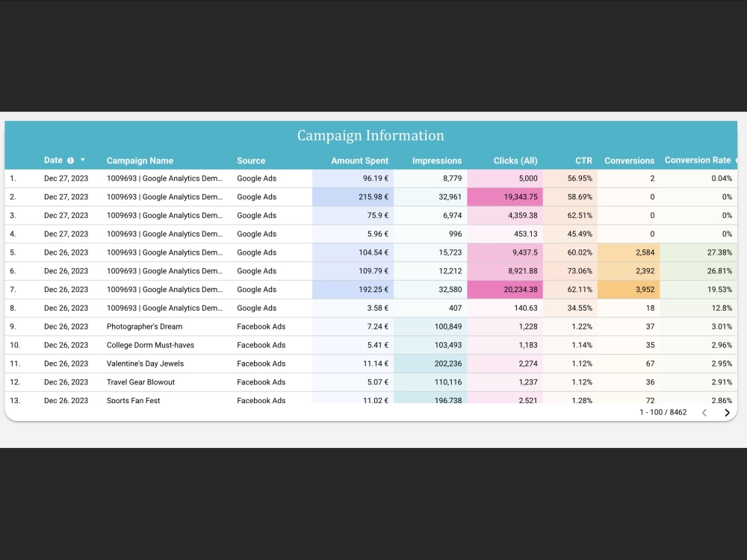The height and width of the screenshot is (560, 747).
Task: Click the page counter showing 1 - 100 / 8462
Action: (663, 412)
